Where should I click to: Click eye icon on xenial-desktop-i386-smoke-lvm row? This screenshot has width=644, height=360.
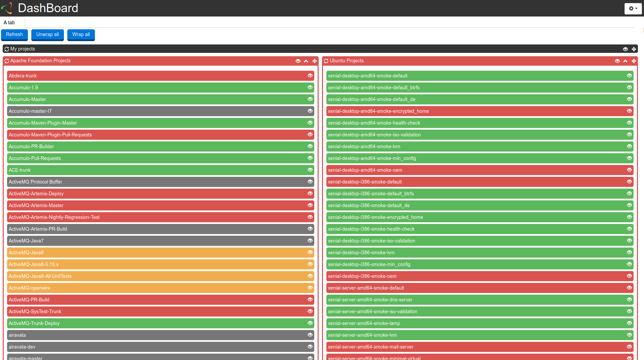coord(629,252)
